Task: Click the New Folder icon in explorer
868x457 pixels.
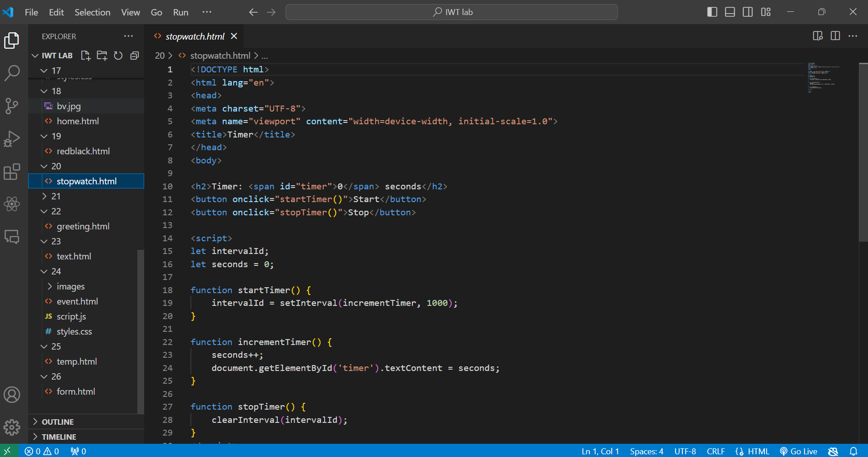Action: pyautogui.click(x=102, y=56)
